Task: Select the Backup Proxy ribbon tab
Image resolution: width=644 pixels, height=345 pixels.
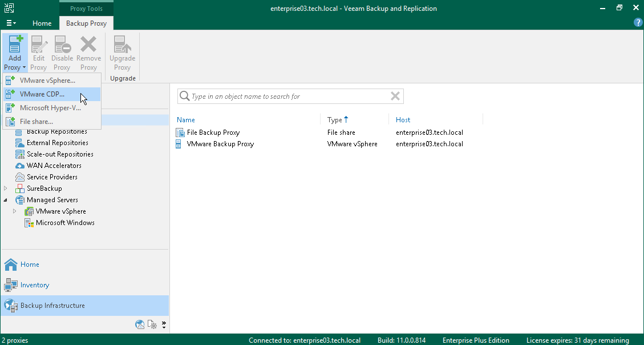Action: click(86, 23)
